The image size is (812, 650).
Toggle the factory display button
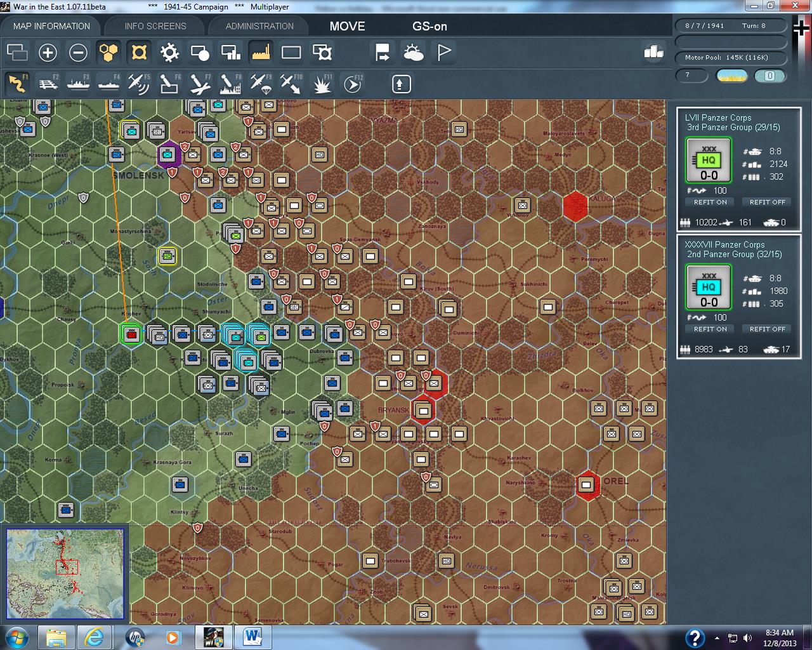click(x=261, y=52)
